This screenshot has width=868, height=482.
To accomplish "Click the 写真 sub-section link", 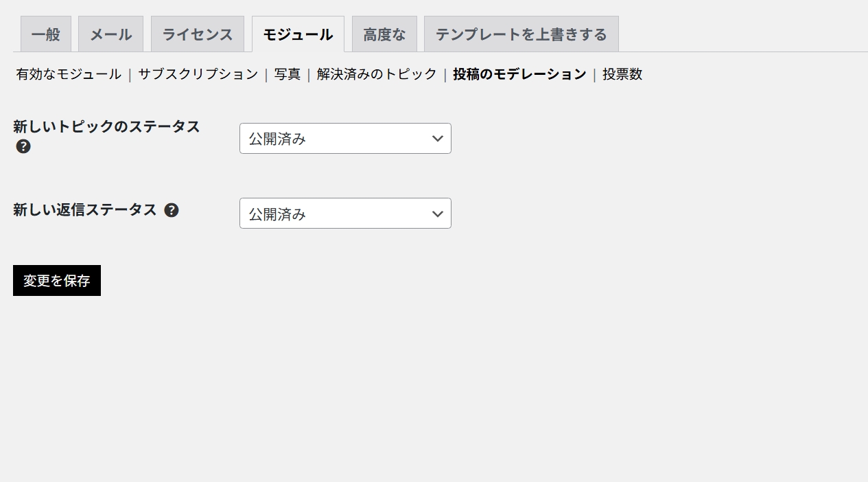I will [x=288, y=74].
